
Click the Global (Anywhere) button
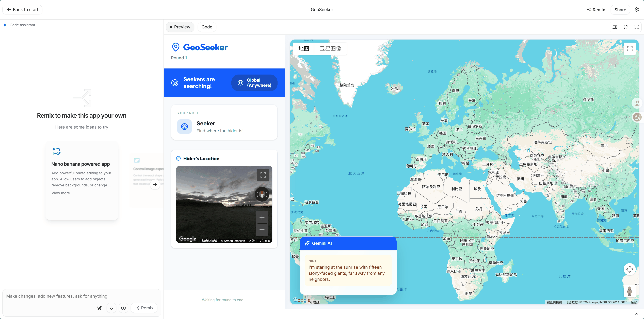[254, 83]
